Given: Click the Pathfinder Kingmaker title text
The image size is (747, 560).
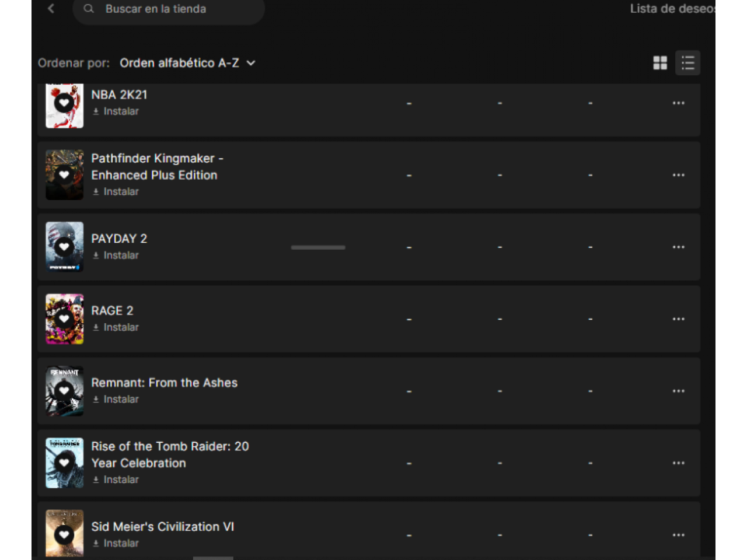Looking at the screenshot, I should pos(157,167).
